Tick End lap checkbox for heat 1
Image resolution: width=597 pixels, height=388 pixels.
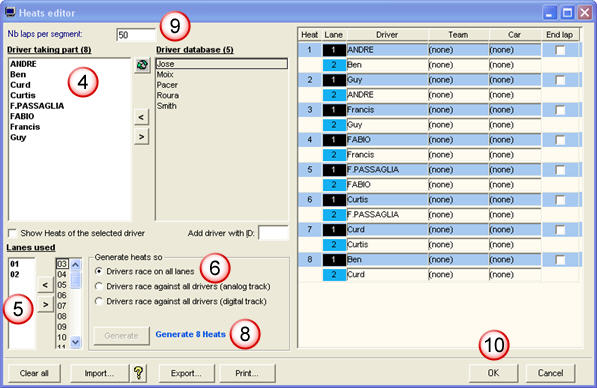[x=560, y=50]
